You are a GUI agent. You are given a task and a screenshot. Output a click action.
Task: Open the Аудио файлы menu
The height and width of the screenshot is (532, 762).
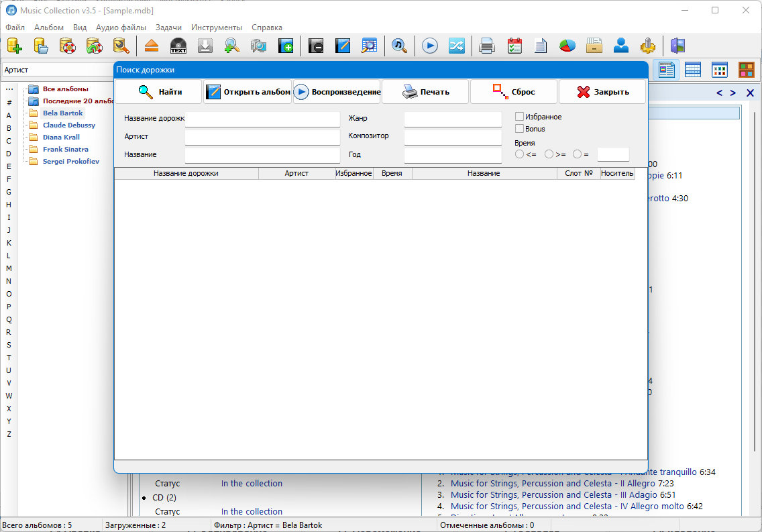click(x=121, y=28)
